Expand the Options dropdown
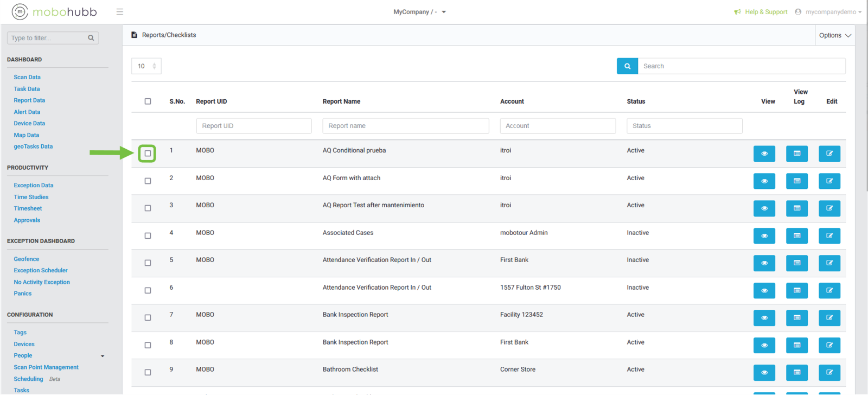 pyautogui.click(x=835, y=35)
